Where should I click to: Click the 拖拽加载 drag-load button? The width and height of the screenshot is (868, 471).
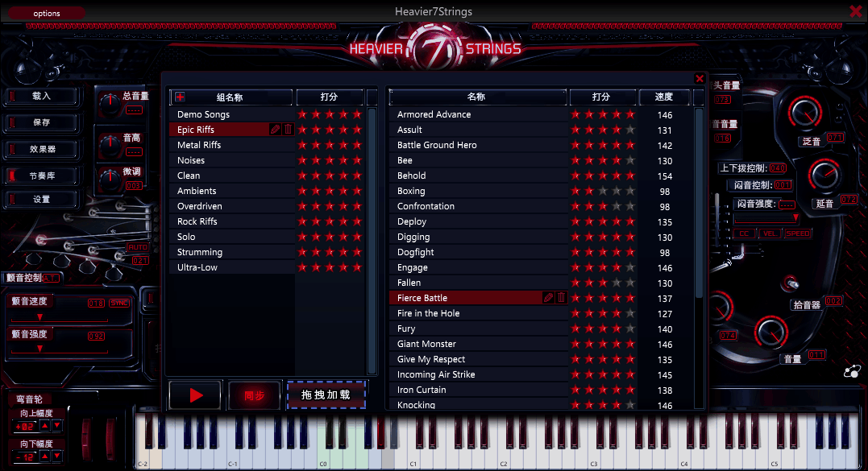click(x=326, y=395)
